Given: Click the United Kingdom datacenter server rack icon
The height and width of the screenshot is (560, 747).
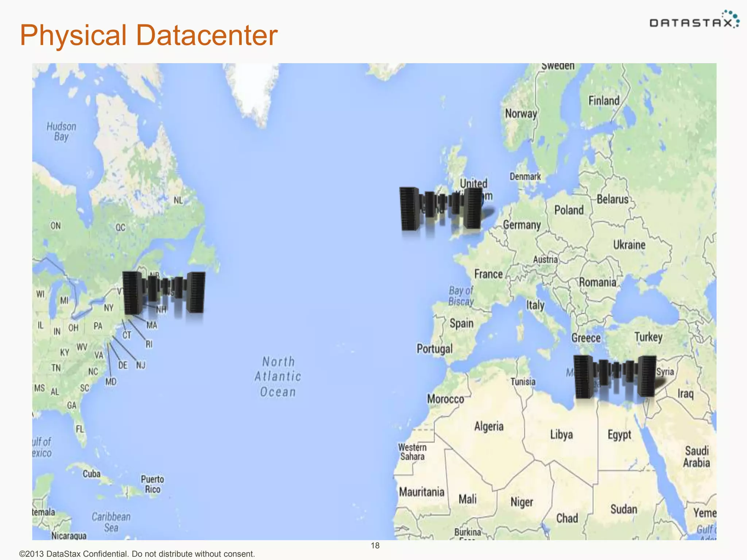Looking at the screenshot, I should tap(441, 209).
